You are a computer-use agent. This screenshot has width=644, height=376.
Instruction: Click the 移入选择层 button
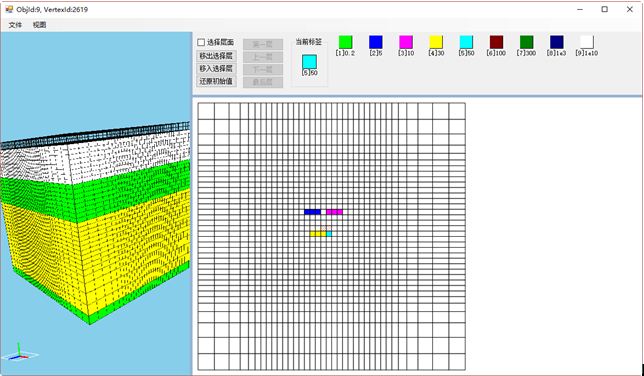(216, 68)
